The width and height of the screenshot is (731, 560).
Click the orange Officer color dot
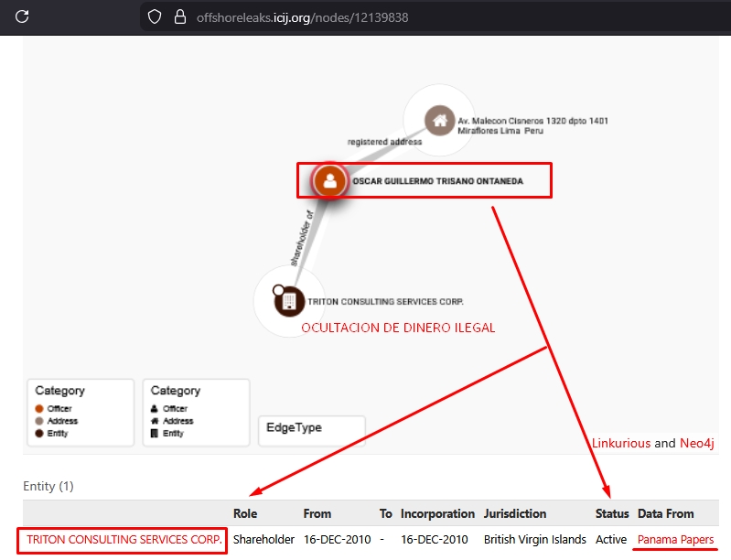[39, 409]
